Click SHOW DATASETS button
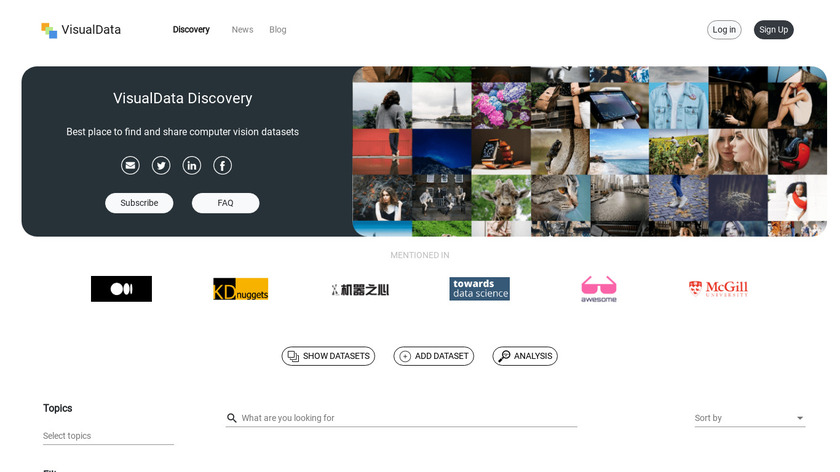Image resolution: width=840 pixels, height=472 pixels. click(x=328, y=356)
